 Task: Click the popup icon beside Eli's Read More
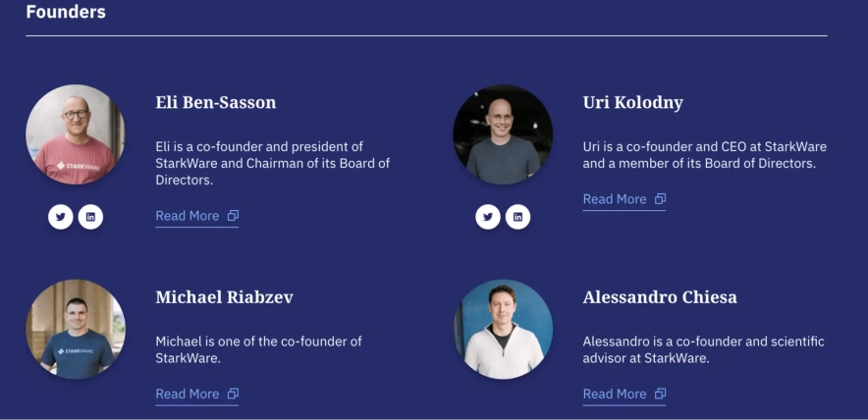[x=233, y=216]
